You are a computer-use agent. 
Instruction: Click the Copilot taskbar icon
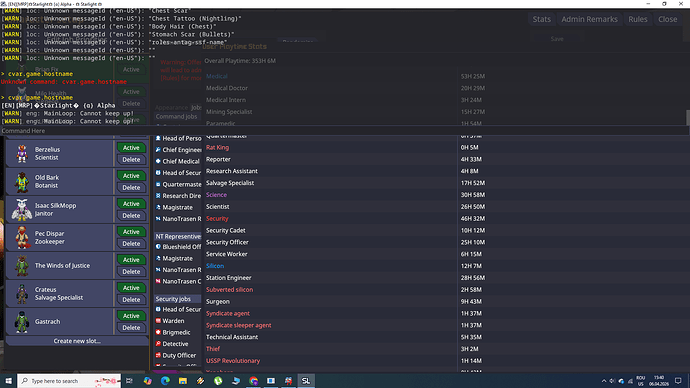pyautogui.click(x=147, y=381)
